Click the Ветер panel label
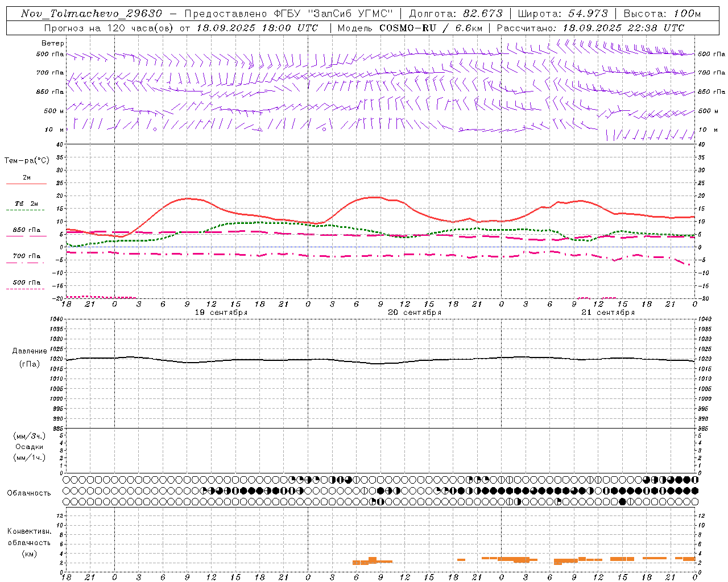The height and width of the screenshot is (582, 728). click(53, 43)
